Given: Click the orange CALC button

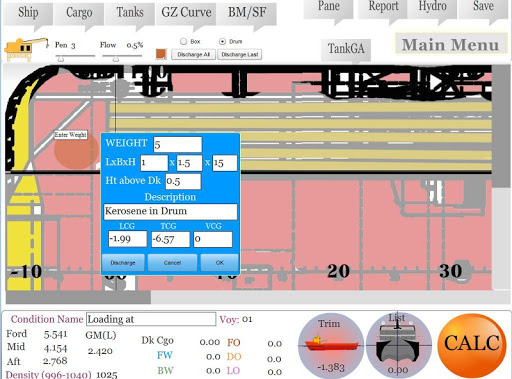Looking at the screenshot, I should (472, 344).
